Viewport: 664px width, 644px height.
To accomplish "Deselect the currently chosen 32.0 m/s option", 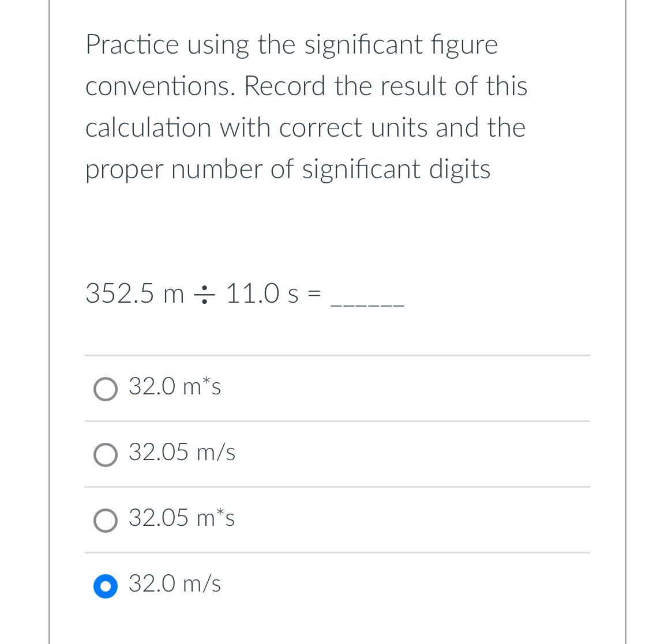I will click(106, 586).
